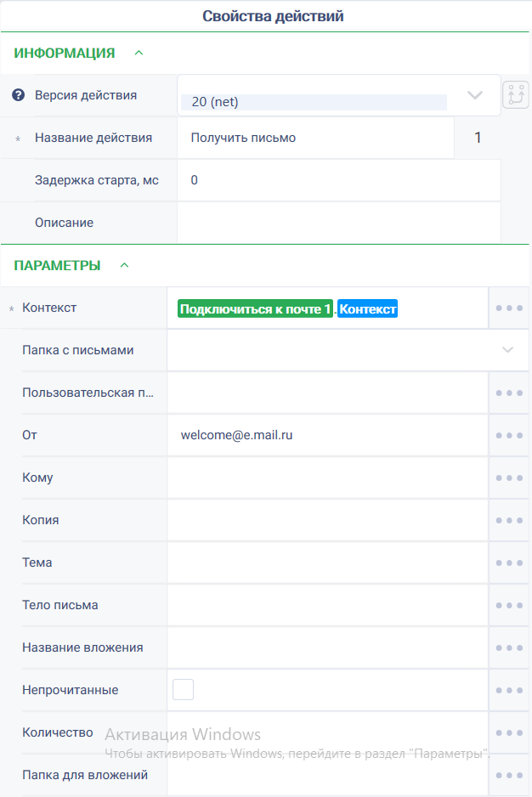Open the three-dots menu for Тело письма
This screenshot has width=532, height=797.
coord(509,605)
